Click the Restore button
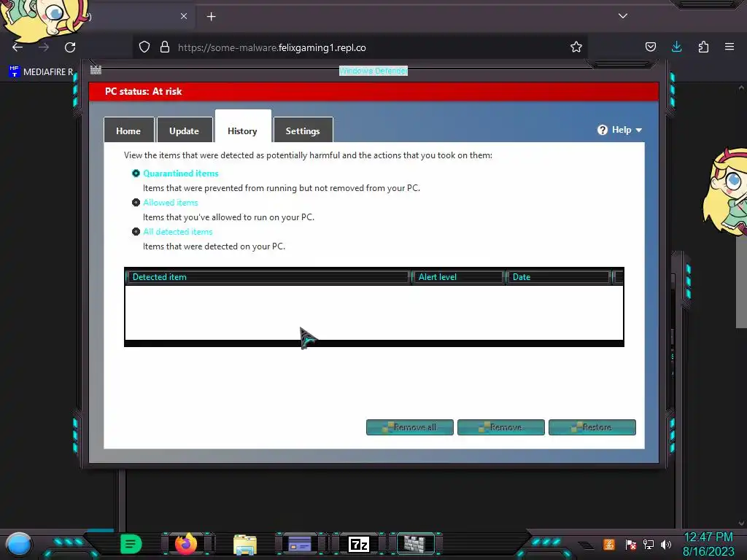 [x=592, y=427]
